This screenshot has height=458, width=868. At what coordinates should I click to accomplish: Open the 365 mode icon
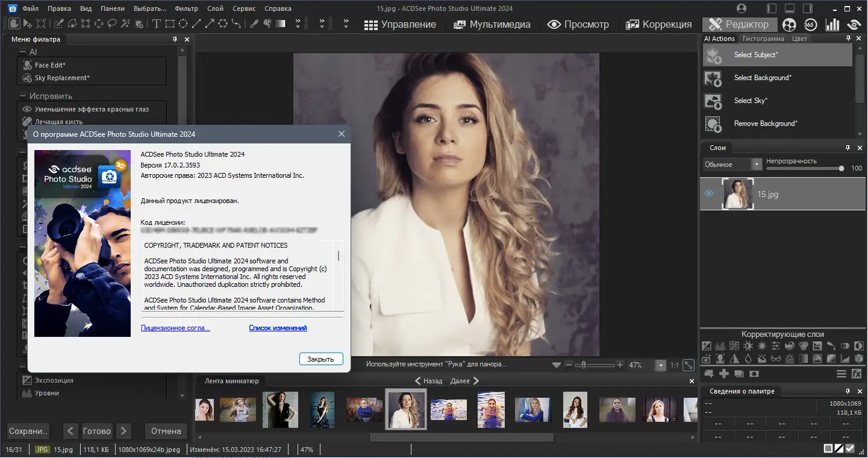click(x=810, y=25)
